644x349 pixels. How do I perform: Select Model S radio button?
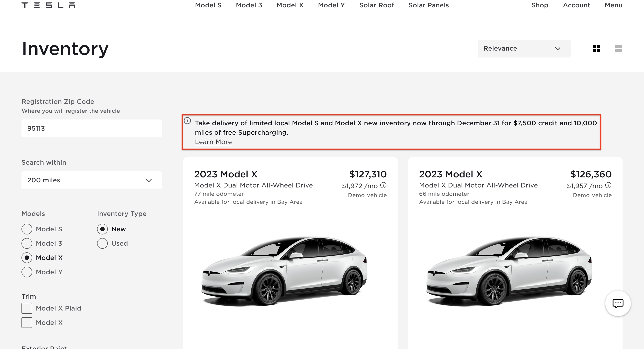(27, 229)
